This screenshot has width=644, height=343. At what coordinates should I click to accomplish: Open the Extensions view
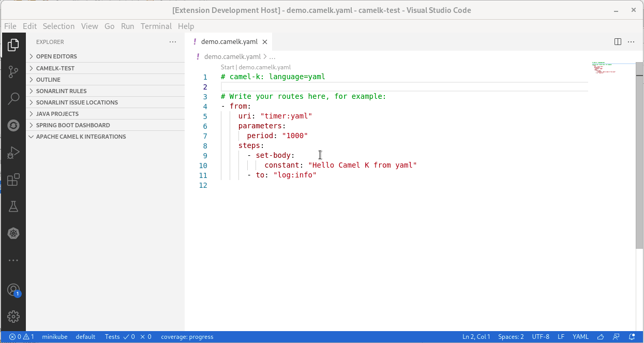[13, 179]
